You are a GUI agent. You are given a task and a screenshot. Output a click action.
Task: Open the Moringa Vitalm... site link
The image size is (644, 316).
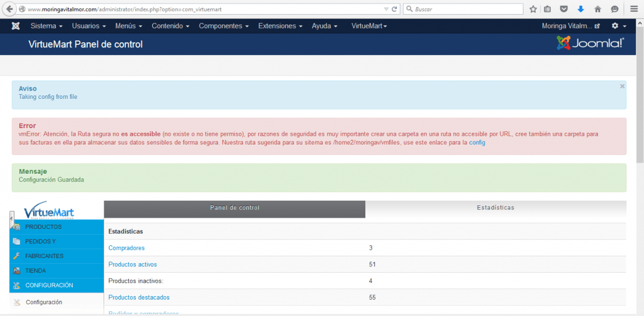(x=570, y=26)
